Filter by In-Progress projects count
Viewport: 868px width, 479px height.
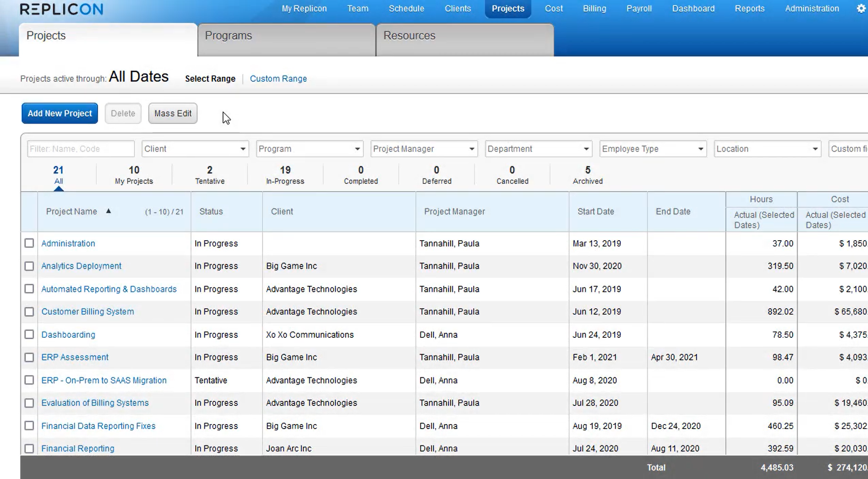click(285, 175)
